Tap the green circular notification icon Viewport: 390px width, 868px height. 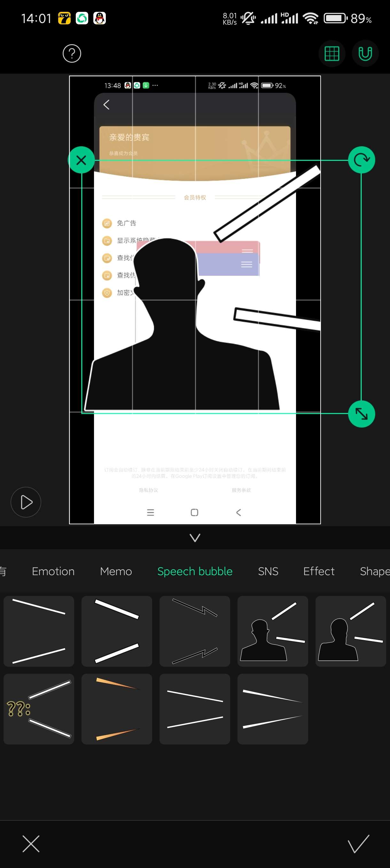coord(82,18)
